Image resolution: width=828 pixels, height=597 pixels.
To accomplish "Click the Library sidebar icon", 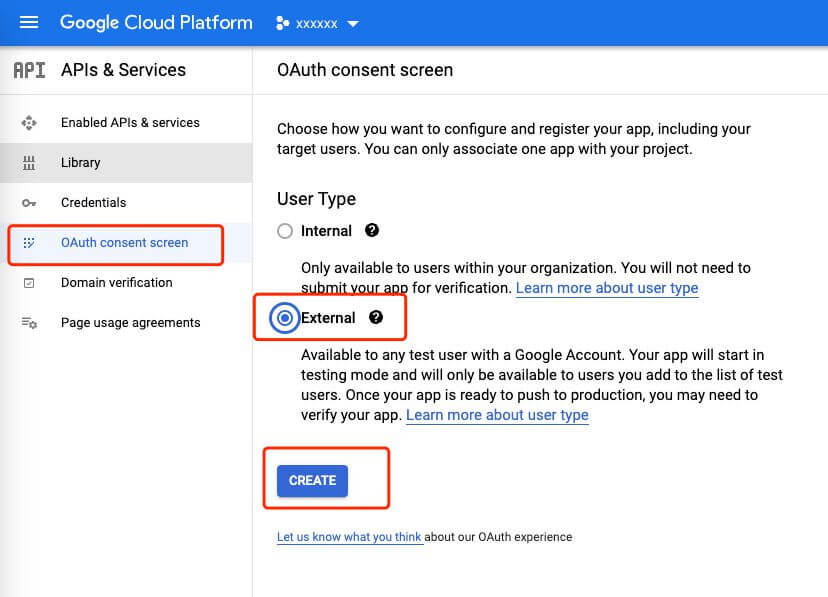I will click(x=29, y=163).
